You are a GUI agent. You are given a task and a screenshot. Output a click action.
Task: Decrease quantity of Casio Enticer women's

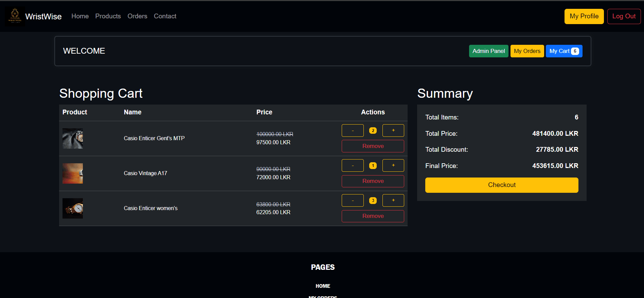[353, 201]
